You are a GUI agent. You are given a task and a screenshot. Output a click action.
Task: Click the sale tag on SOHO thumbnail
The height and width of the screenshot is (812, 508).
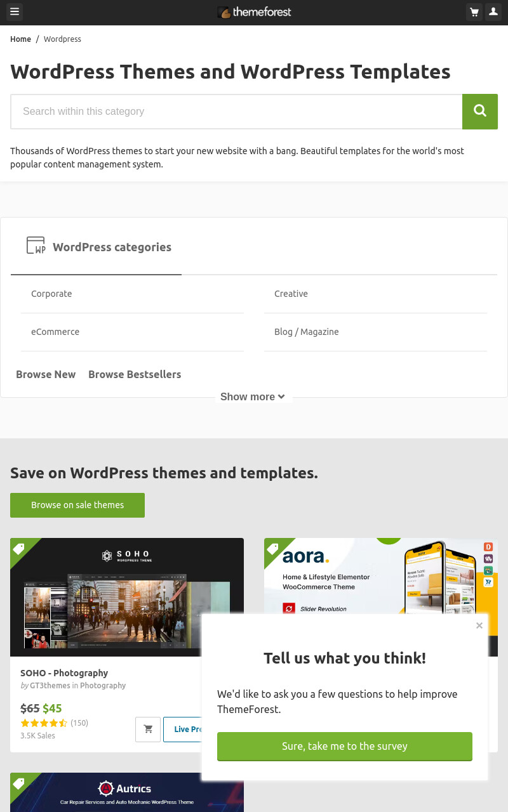point(19,549)
